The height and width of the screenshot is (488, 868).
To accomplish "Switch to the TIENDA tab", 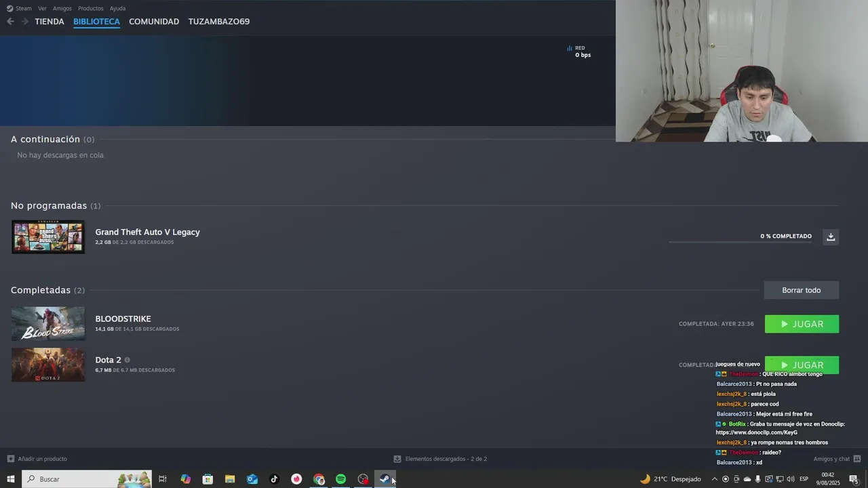I will point(50,22).
